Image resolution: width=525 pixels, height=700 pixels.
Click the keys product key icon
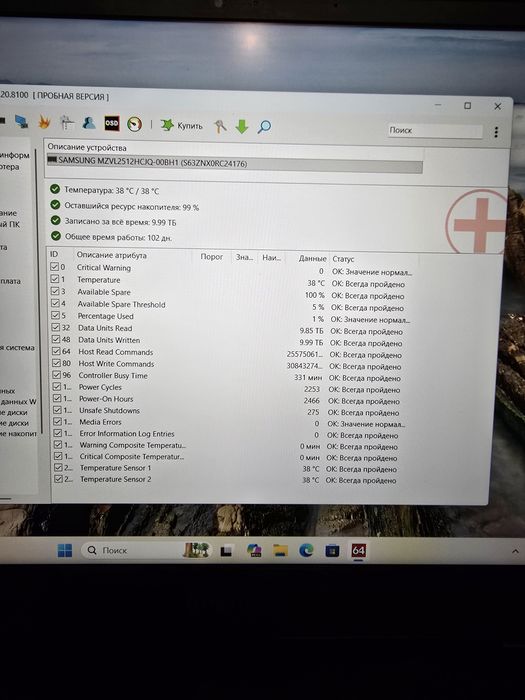220,126
